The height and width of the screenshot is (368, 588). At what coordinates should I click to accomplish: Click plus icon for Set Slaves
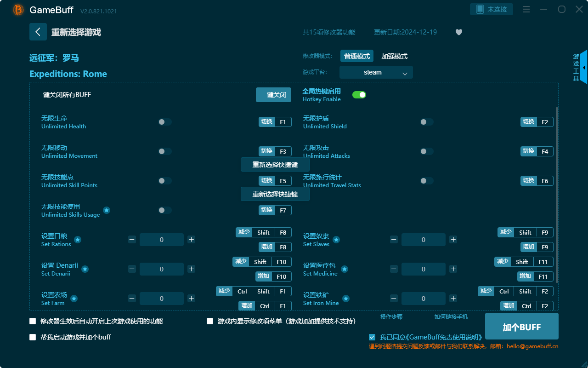pos(453,240)
